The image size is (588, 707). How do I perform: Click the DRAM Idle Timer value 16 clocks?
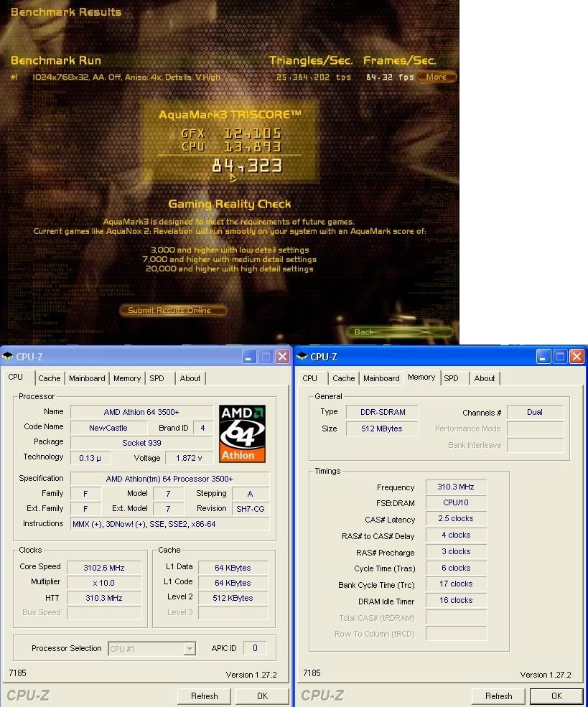(x=456, y=601)
